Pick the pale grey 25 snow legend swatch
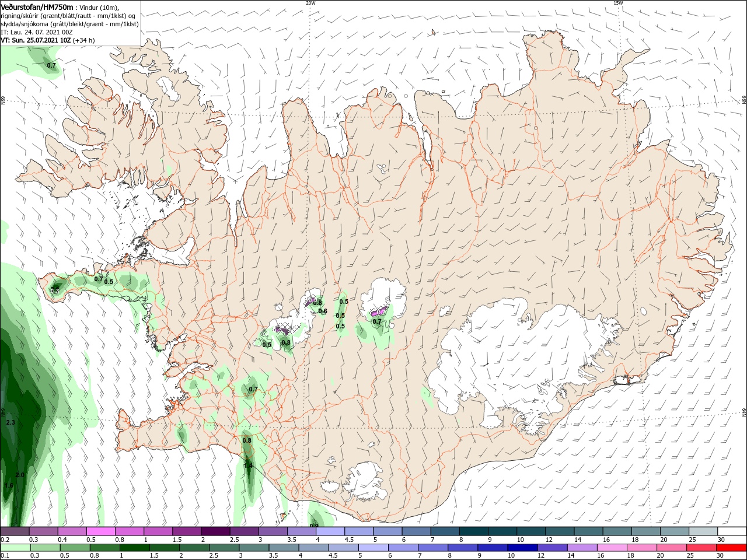The height and width of the screenshot is (560, 747). pyautogui.click(x=703, y=531)
